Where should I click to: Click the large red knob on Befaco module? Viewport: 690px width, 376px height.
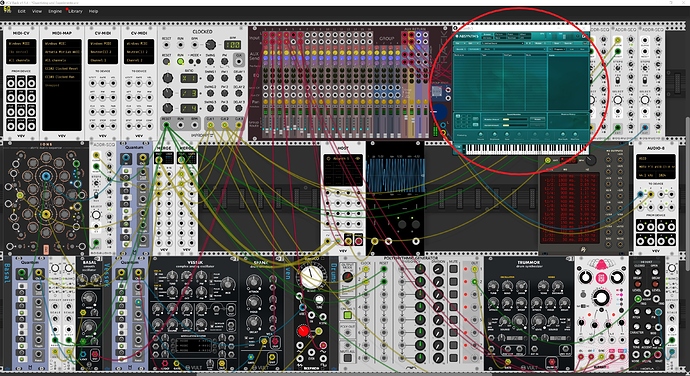[x=303, y=331]
